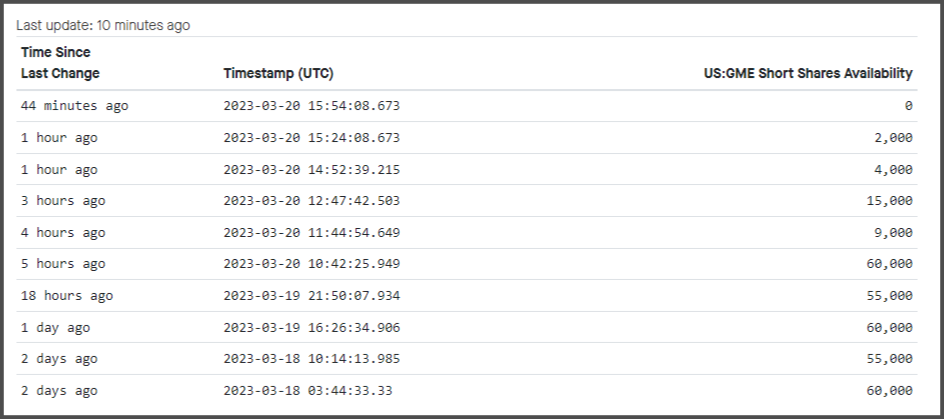
Task: Click the "5 hours ago" cell
Action: click(x=62, y=265)
